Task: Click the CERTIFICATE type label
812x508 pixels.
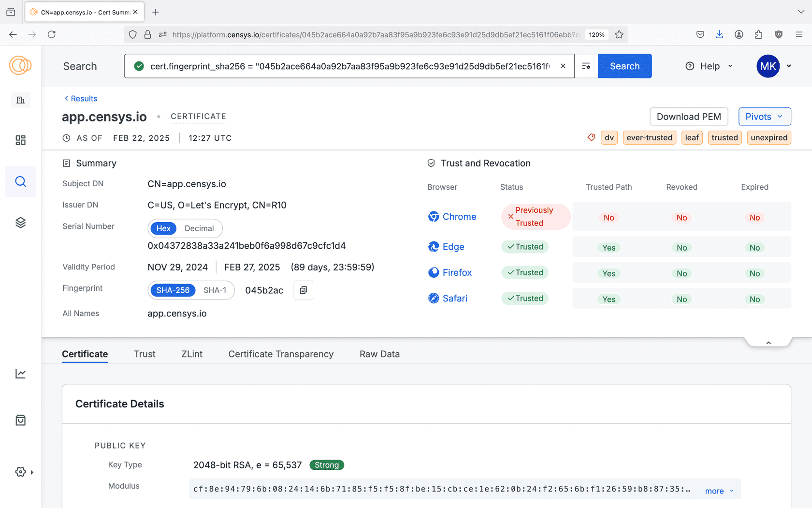Action: pyautogui.click(x=198, y=117)
